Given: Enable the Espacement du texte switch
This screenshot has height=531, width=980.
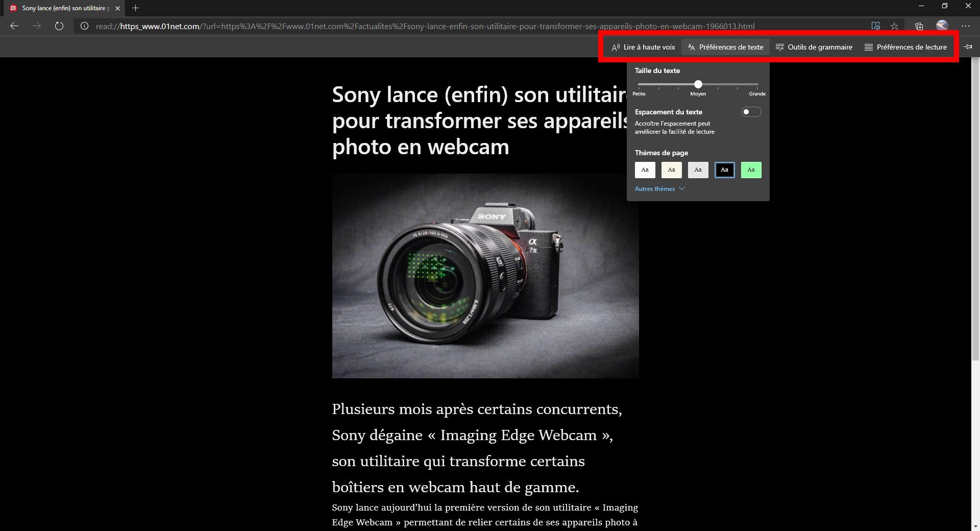Looking at the screenshot, I should pos(751,112).
